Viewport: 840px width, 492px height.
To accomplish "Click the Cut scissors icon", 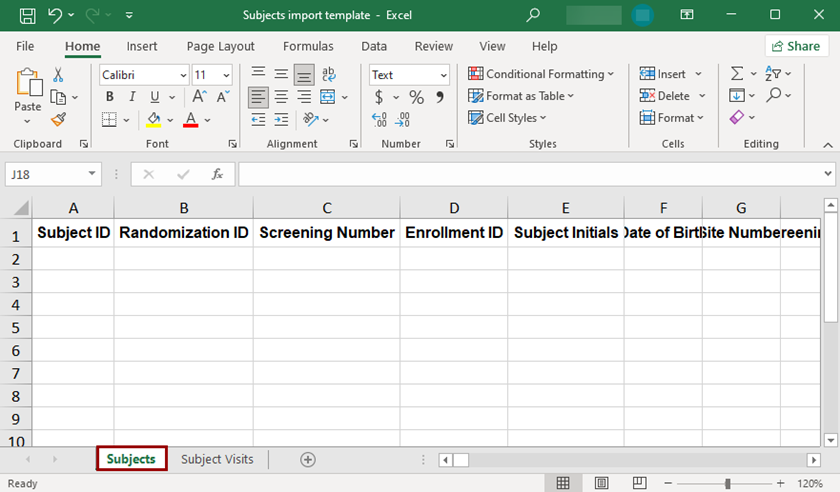I will tap(58, 75).
